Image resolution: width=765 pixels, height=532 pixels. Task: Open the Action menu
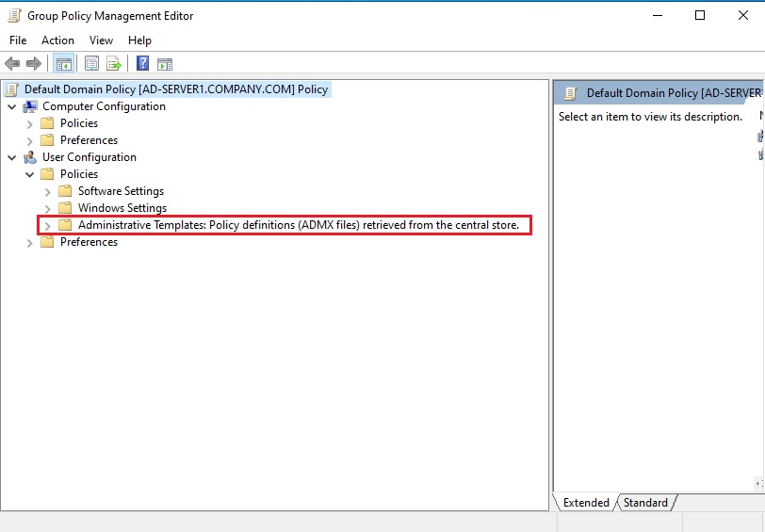(57, 40)
